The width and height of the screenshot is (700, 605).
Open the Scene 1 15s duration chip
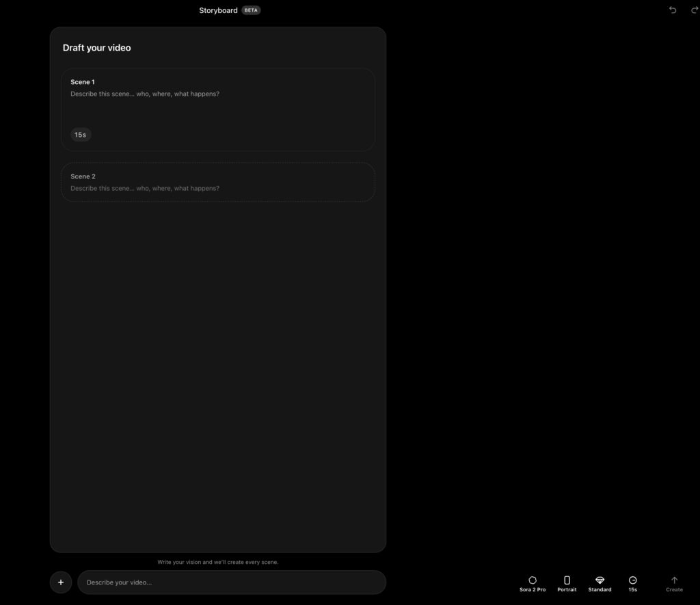[81, 135]
